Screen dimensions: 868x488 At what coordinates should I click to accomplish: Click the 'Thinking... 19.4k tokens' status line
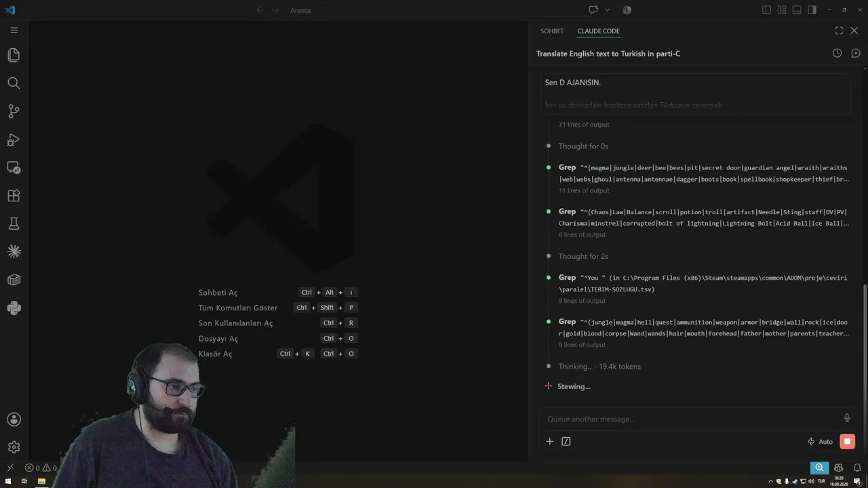click(x=599, y=367)
